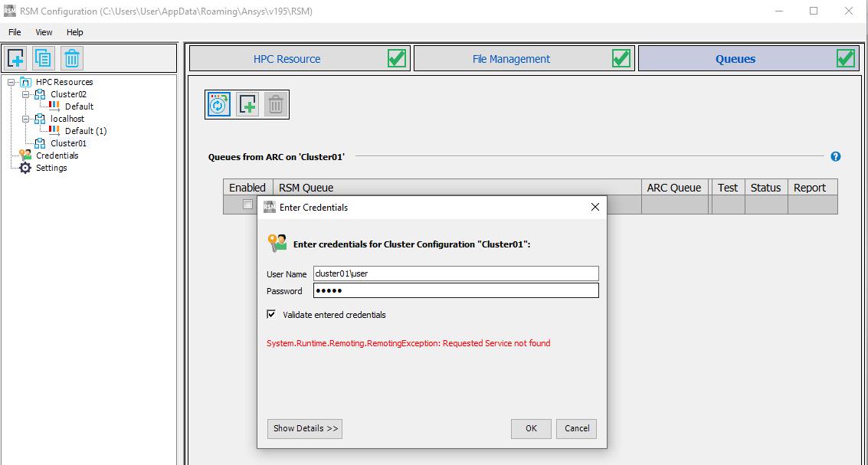Click the Show Details button

(x=304, y=429)
